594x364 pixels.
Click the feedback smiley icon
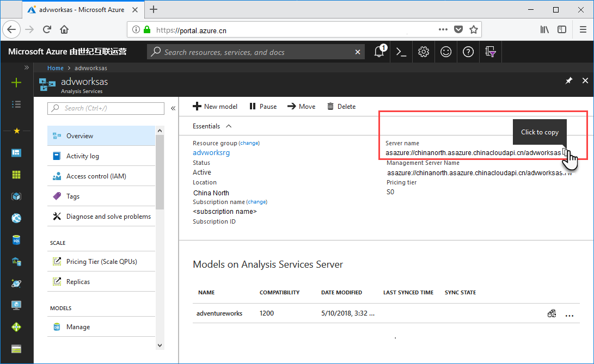(446, 52)
